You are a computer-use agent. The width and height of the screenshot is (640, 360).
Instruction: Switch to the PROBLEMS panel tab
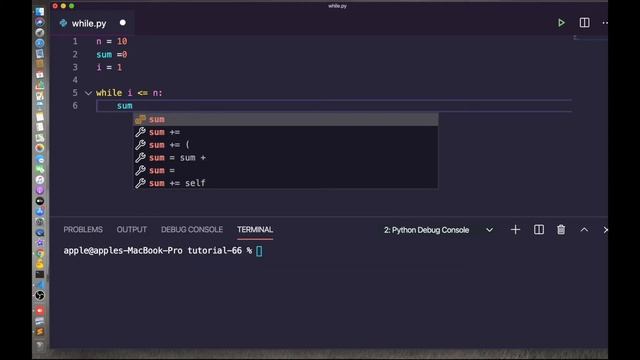tap(83, 229)
